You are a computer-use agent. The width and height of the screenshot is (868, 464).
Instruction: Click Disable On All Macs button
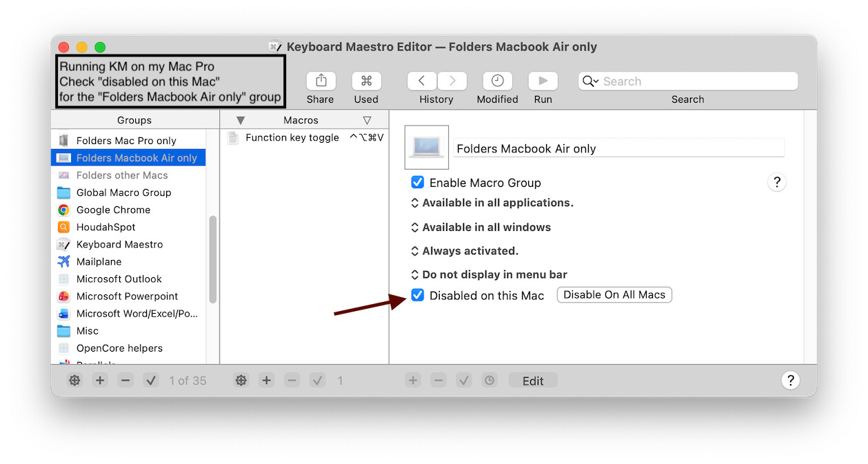coord(614,295)
